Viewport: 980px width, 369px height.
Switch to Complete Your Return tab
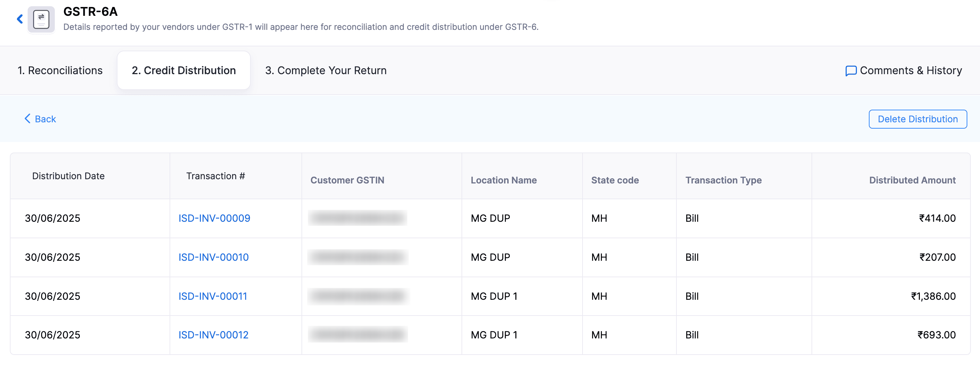click(326, 71)
